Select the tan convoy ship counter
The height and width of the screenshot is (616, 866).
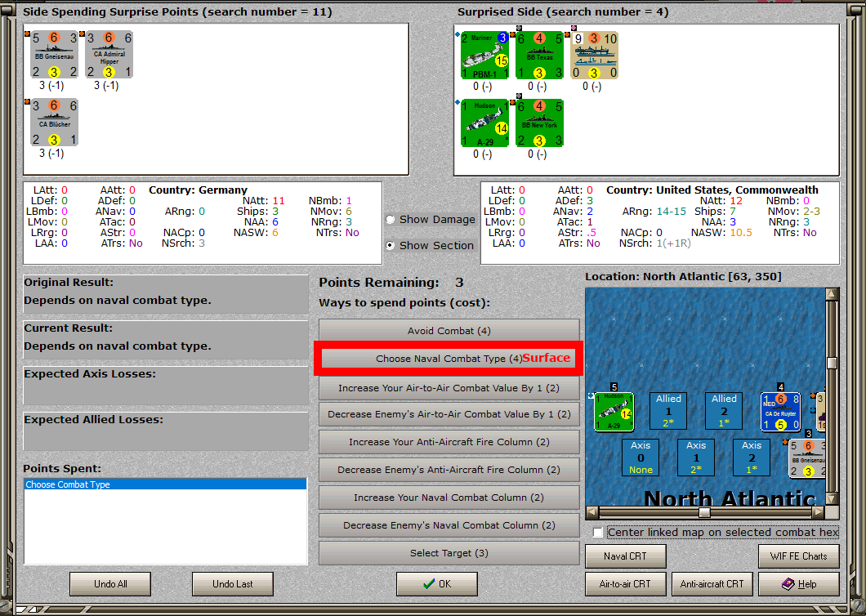click(594, 56)
